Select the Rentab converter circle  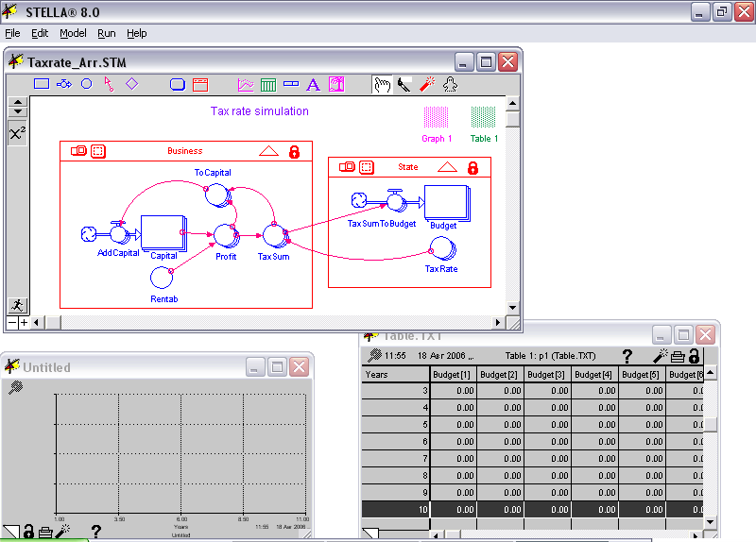pos(162,279)
